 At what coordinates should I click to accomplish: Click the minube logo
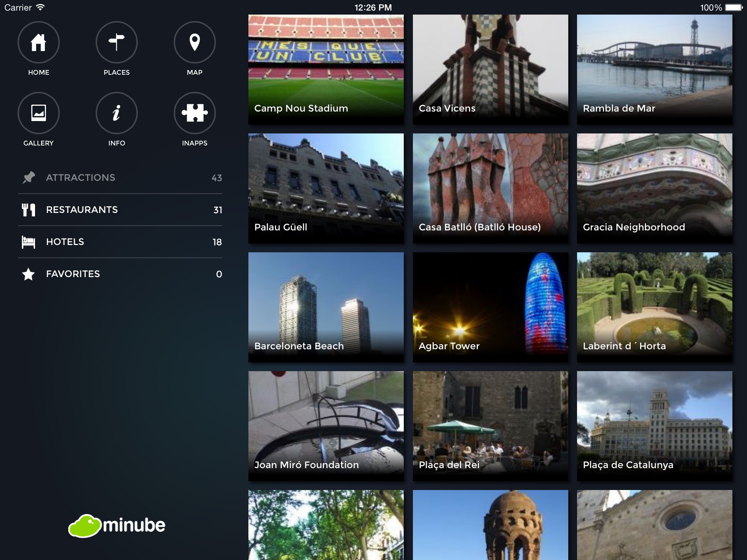tap(117, 525)
